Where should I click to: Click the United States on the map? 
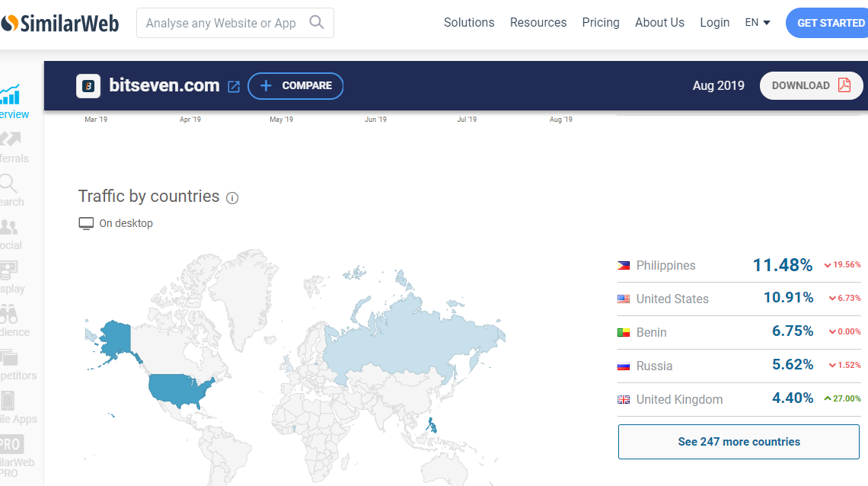(178, 389)
